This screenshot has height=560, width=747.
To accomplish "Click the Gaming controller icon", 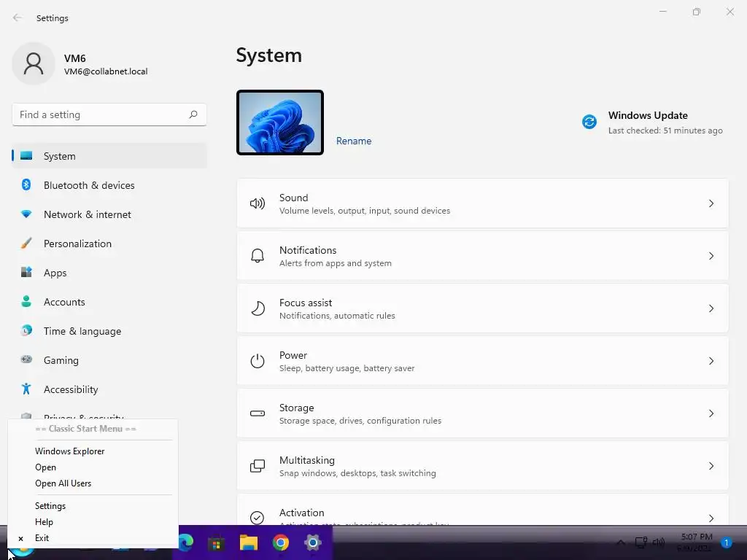I will click(x=26, y=359).
